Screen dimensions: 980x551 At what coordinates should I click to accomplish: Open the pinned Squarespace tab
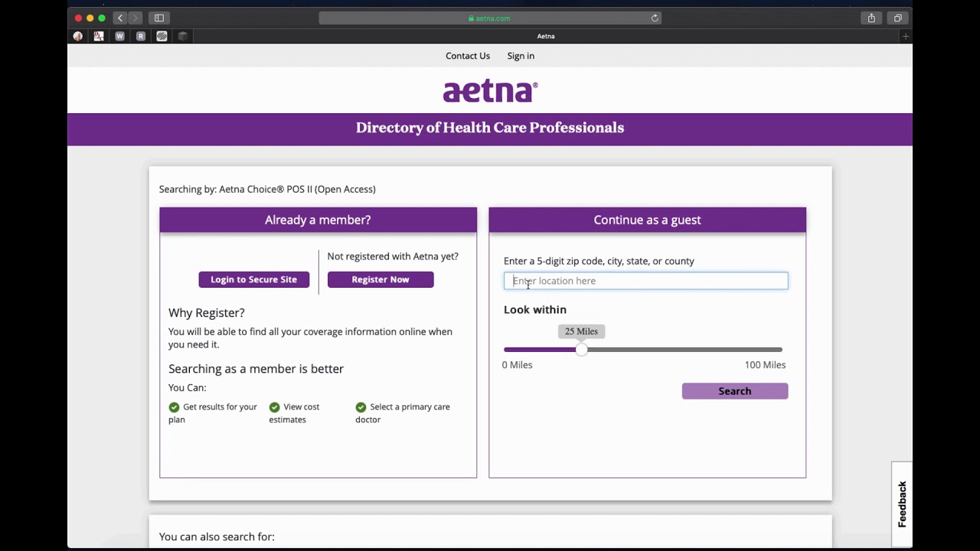(162, 36)
